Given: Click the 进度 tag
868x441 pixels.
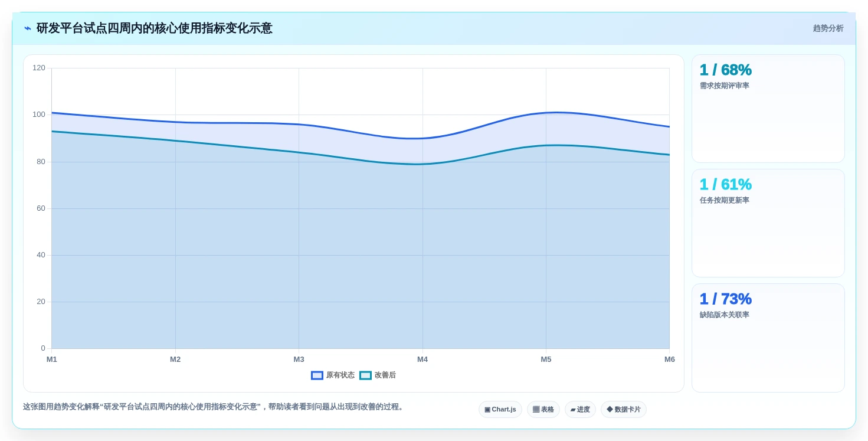Looking at the screenshot, I should [580, 410].
